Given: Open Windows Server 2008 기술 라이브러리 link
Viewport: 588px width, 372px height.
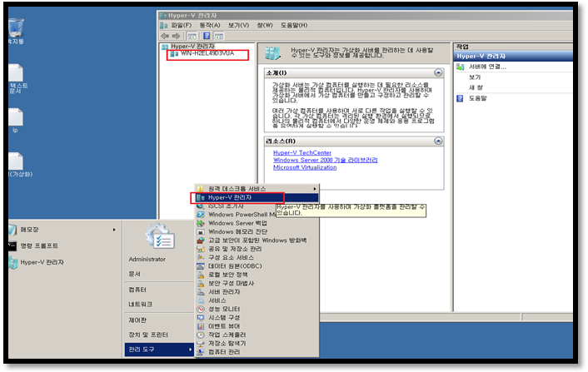Looking at the screenshot, I should pyautogui.click(x=325, y=160).
